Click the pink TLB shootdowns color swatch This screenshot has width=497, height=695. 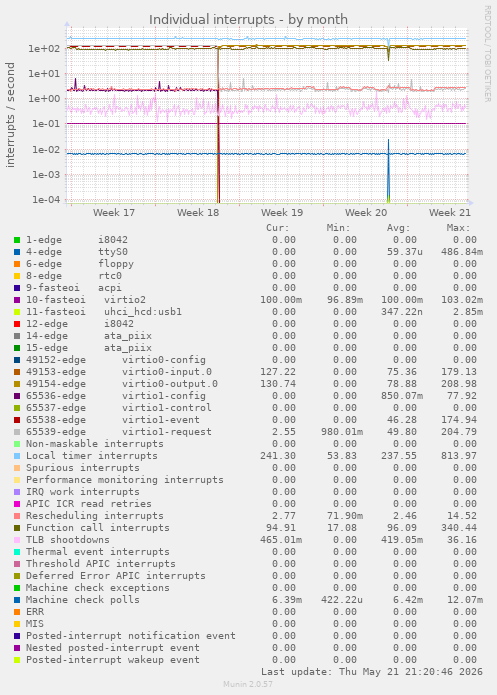point(17,540)
